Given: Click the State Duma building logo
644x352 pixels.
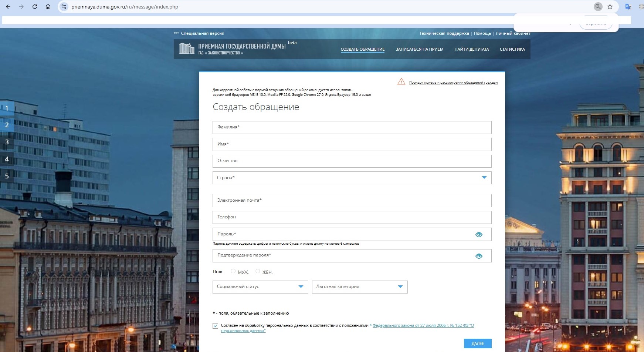Looking at the screenshot, I should [x=187, y=48].
